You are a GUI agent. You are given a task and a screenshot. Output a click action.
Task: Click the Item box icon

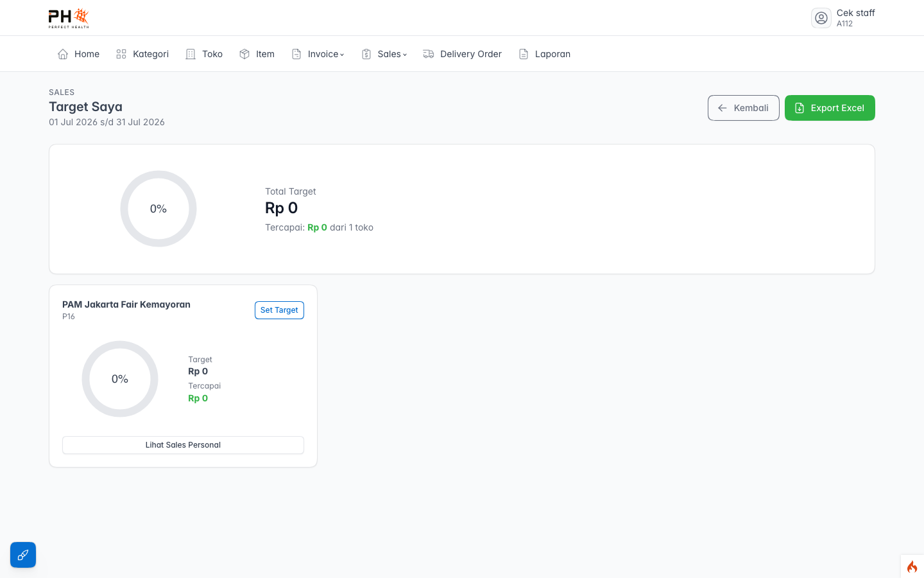tap(244, 54)
